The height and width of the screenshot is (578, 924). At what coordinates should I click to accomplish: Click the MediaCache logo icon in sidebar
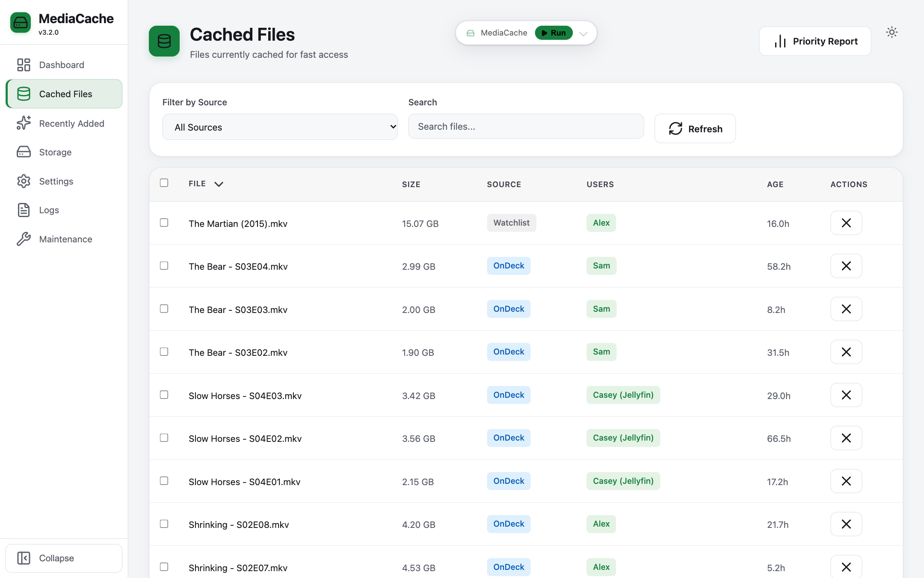tap(21, 23)
